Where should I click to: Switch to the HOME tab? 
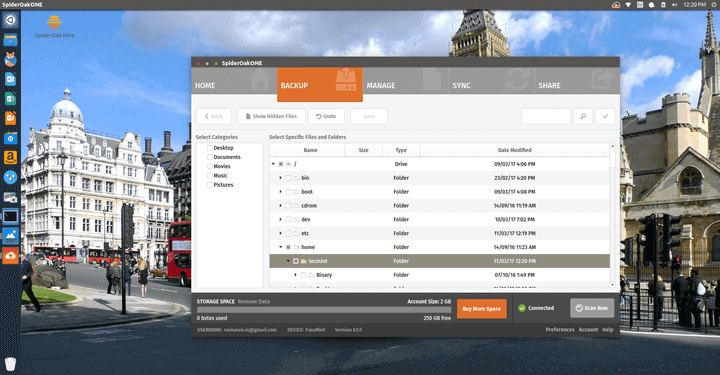[234, 81]
